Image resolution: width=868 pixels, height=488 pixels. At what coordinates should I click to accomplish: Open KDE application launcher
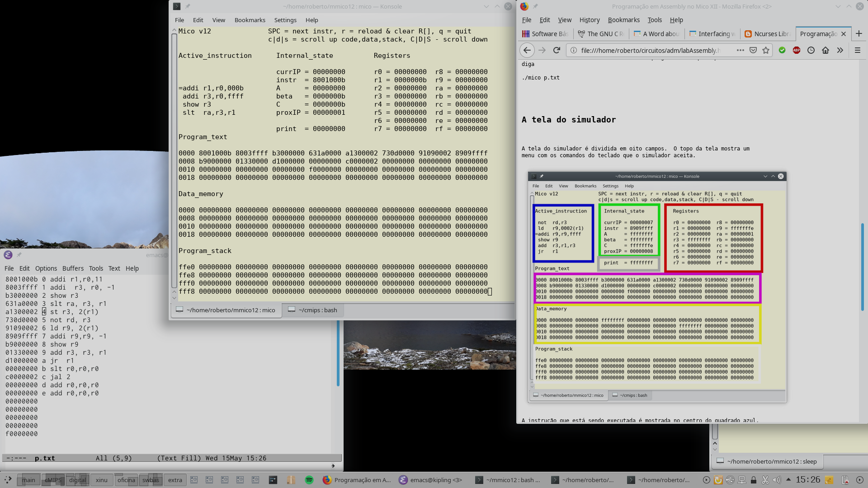tap(8, 480)
